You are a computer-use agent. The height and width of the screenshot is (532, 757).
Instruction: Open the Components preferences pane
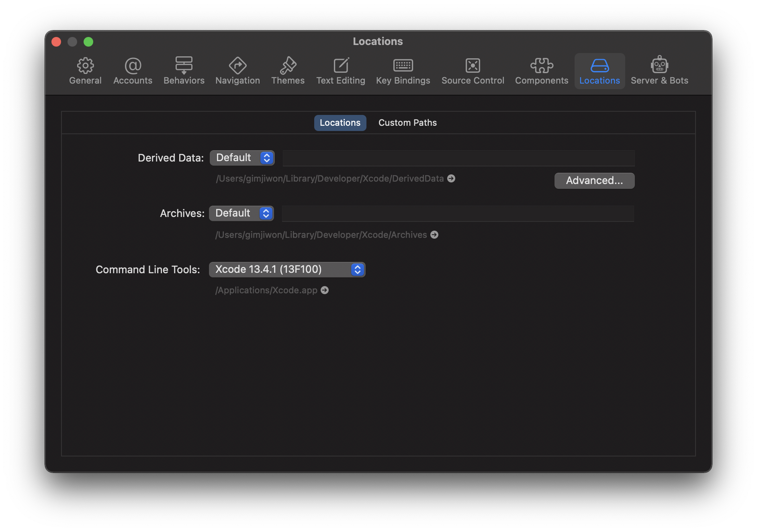point(542,71)
